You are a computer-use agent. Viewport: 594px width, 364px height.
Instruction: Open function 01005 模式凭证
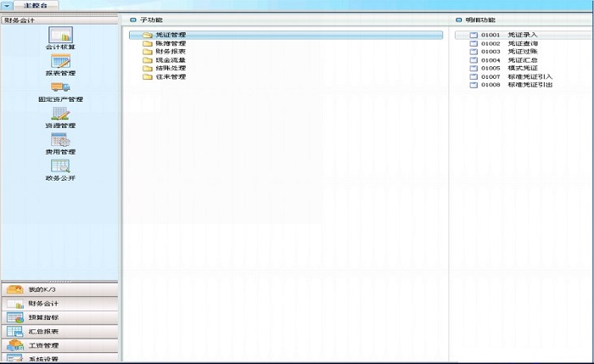pyautogui.click(x=503, y=68)
